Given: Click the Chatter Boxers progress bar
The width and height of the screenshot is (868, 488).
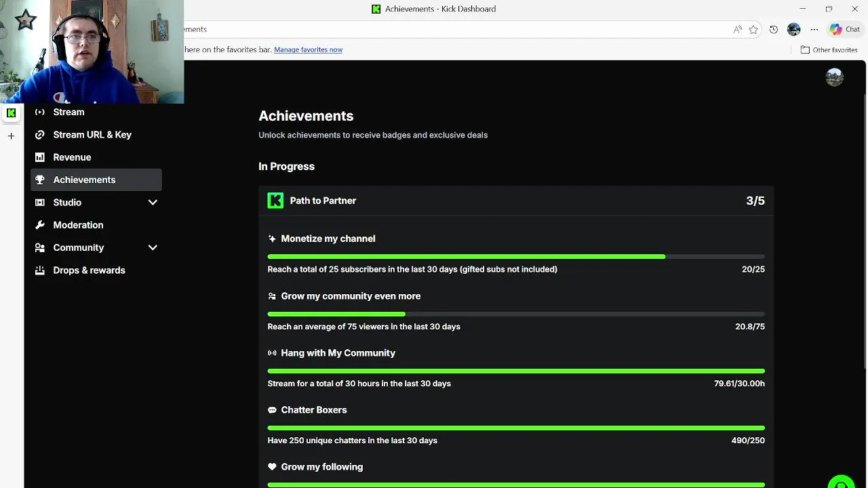Looking at the screenshot, I should click(516, 428).
